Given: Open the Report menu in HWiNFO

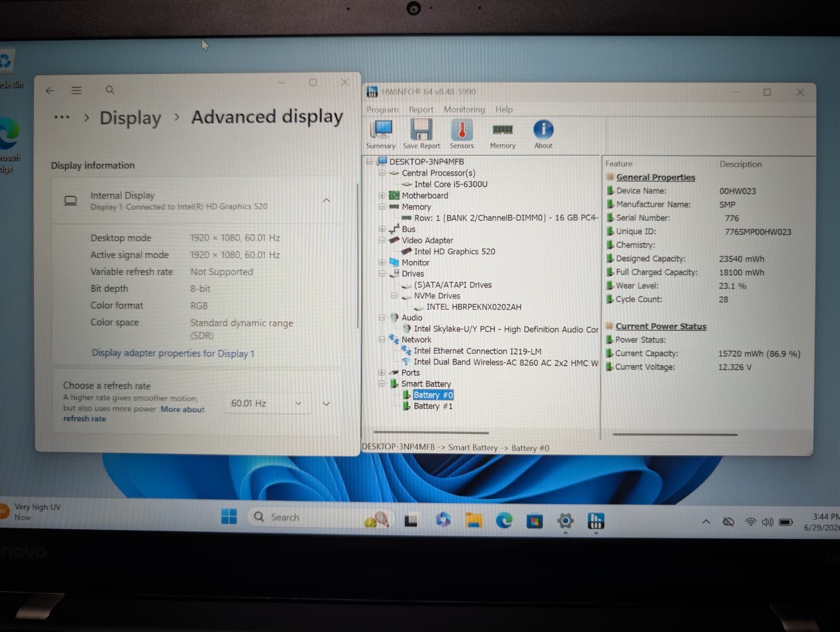Looking at the screenshot, I should (421, 110).
